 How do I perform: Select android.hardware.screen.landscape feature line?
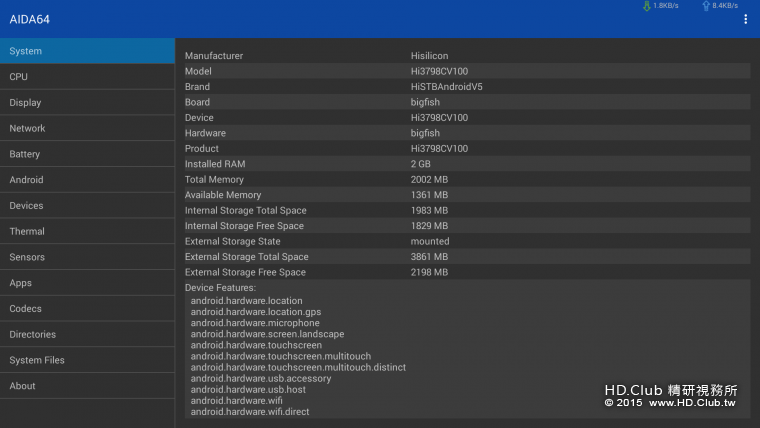point(267,334)
